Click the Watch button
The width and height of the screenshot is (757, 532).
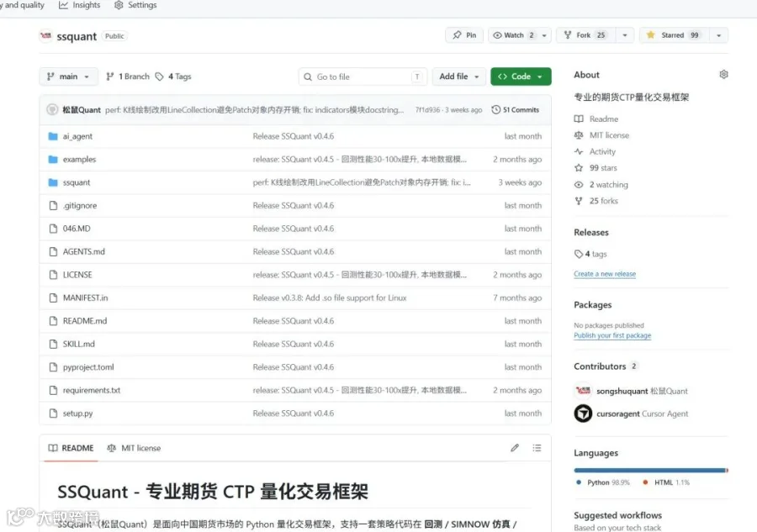[x=514, y=35]
